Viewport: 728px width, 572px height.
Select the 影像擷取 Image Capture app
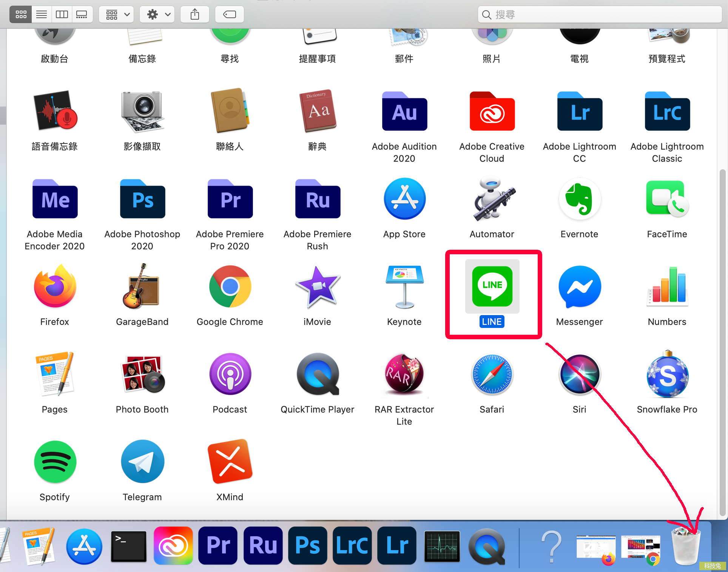pos(142,111)
